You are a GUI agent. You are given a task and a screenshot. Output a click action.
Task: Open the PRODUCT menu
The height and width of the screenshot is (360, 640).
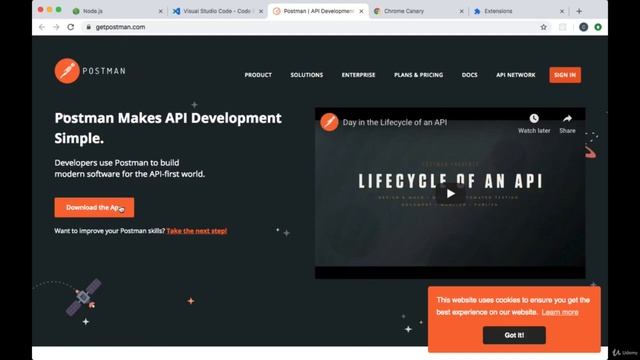pos(258,75)
